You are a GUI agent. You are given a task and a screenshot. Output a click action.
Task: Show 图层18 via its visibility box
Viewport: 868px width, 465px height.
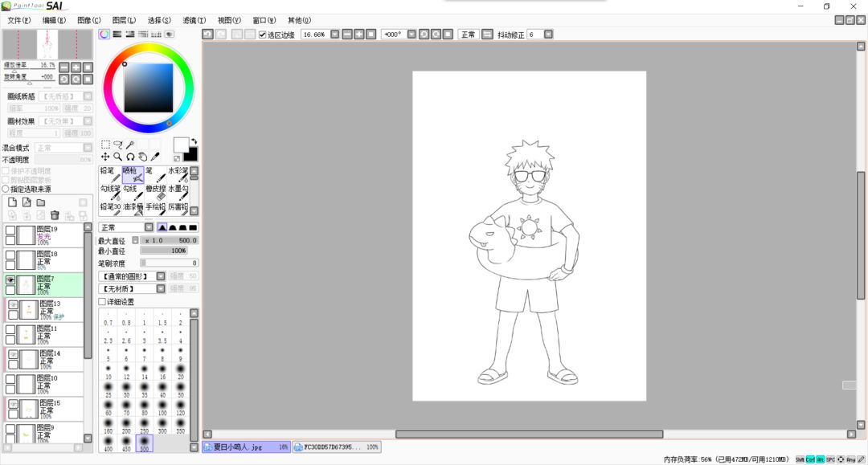(x=10, y=255)
